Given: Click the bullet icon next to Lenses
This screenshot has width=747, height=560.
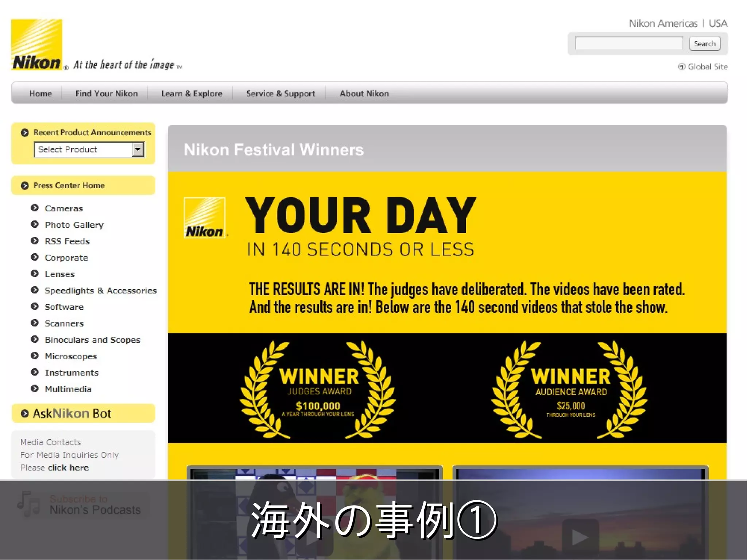Looking at the screenshot, I should (35, 274).
